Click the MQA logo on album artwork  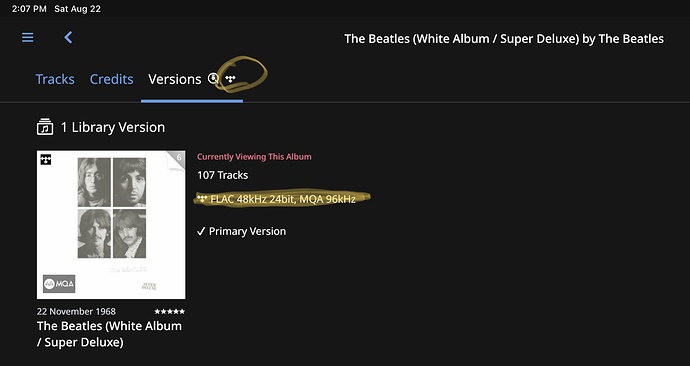[x=59, y=284]
